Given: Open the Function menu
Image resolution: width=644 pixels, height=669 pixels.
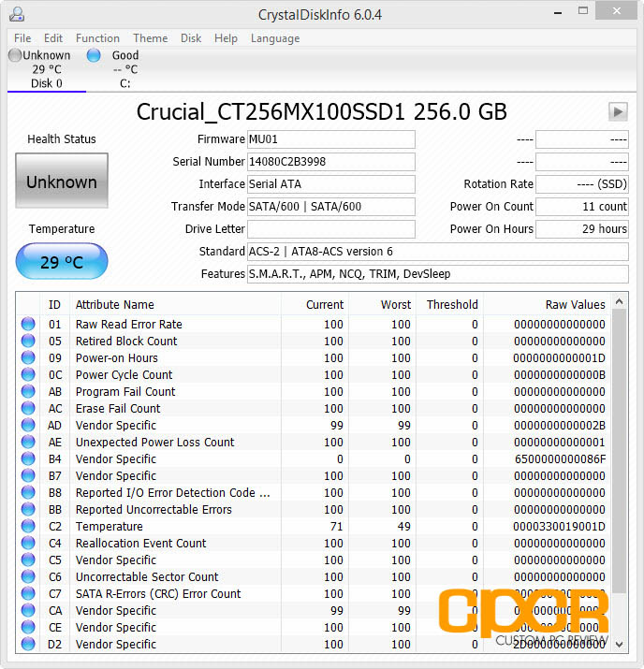Looking at the screenshot, I should point(97,38).
